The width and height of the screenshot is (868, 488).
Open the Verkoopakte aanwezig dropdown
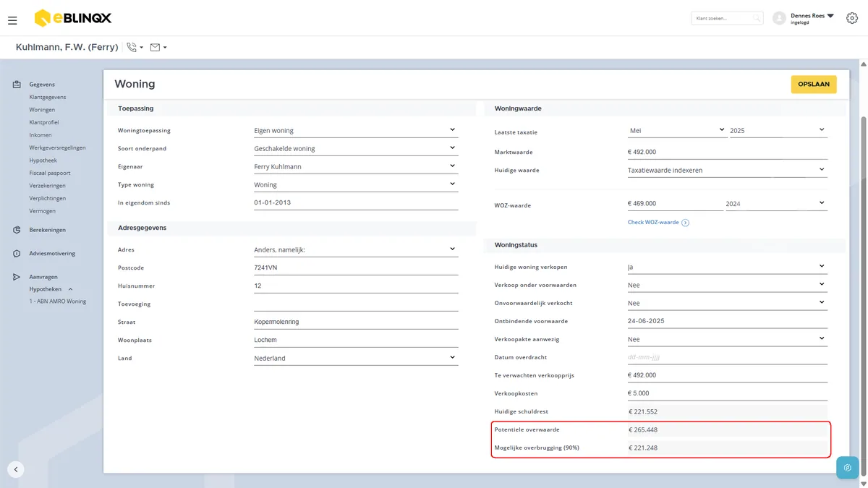tap(727, 339)
